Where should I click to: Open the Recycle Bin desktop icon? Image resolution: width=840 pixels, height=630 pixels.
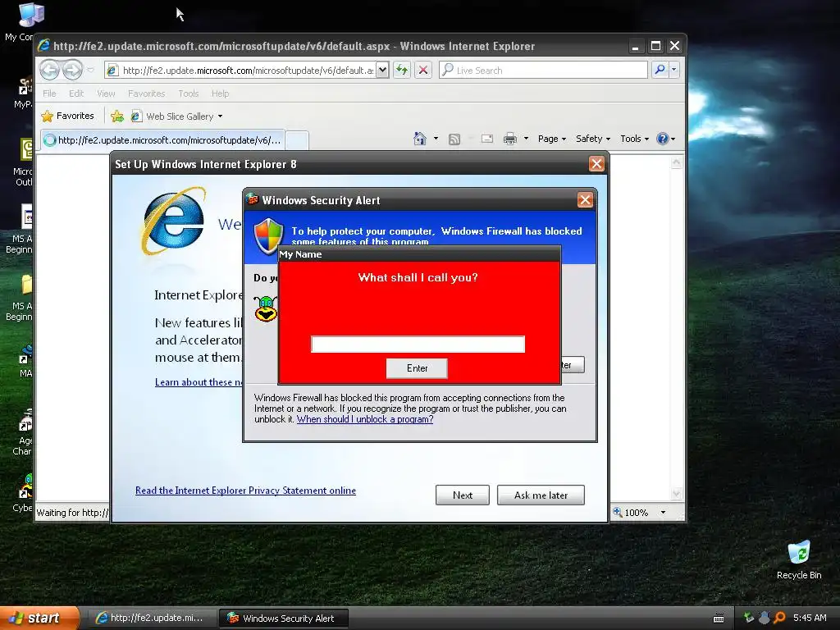[799, 560]
